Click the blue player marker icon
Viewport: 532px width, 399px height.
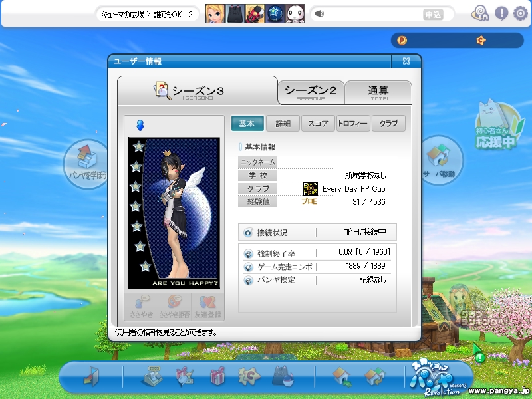[140, 125]
